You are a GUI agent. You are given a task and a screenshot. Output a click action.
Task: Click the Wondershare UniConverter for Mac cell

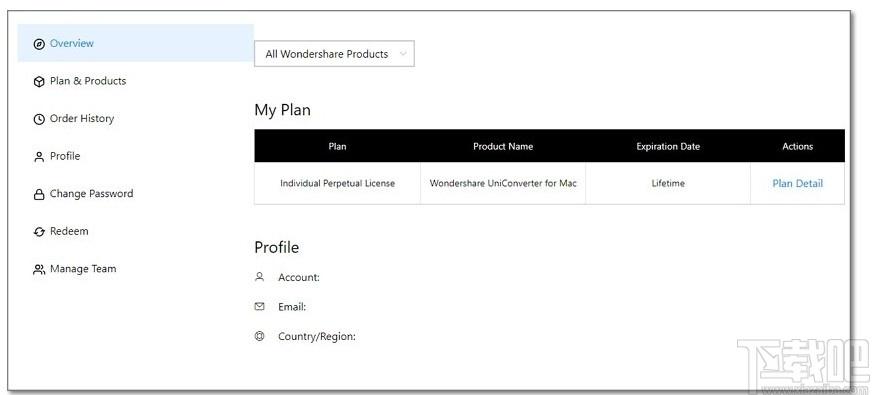click(x=503, y=183)
